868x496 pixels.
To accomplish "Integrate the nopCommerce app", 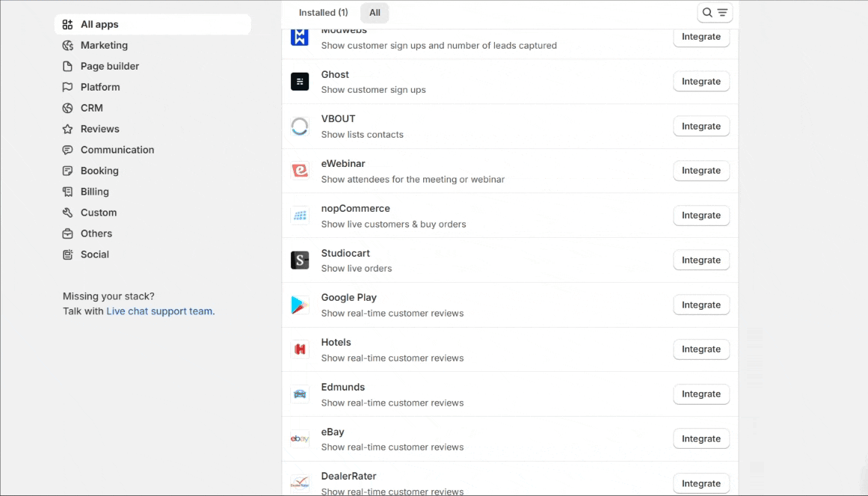I will 701,215.
